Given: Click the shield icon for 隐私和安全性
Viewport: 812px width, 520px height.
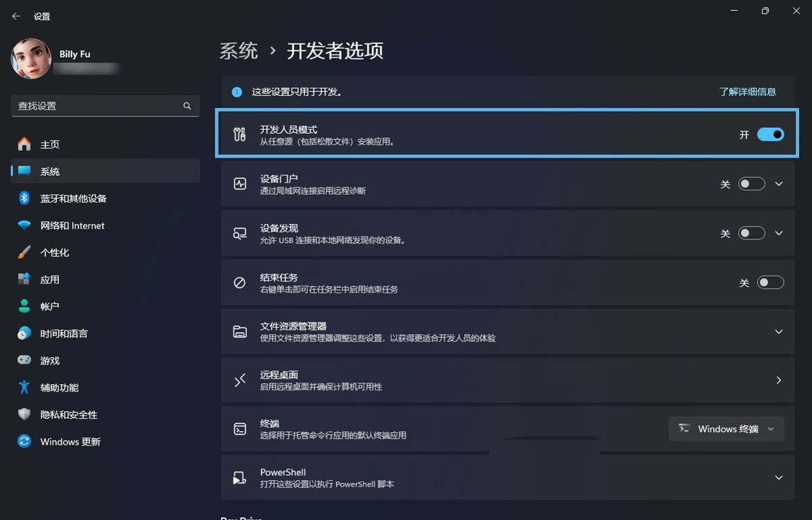Looking at the screenshot, I should click(24, 415).
